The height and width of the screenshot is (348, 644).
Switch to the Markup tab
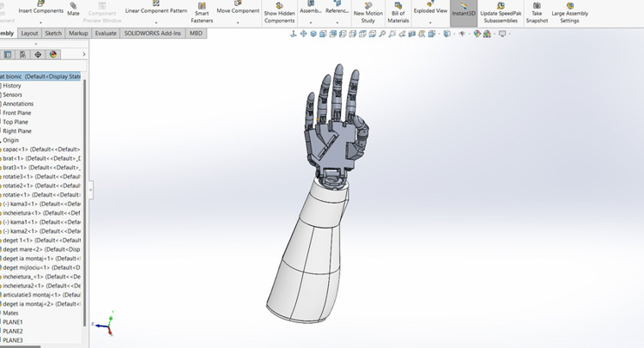[x=78, y=34]
